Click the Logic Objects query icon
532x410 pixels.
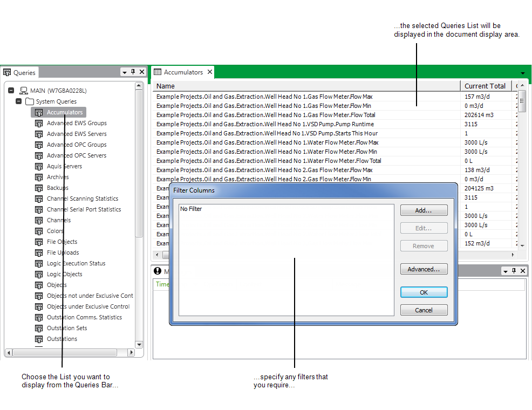coord(39,274)
